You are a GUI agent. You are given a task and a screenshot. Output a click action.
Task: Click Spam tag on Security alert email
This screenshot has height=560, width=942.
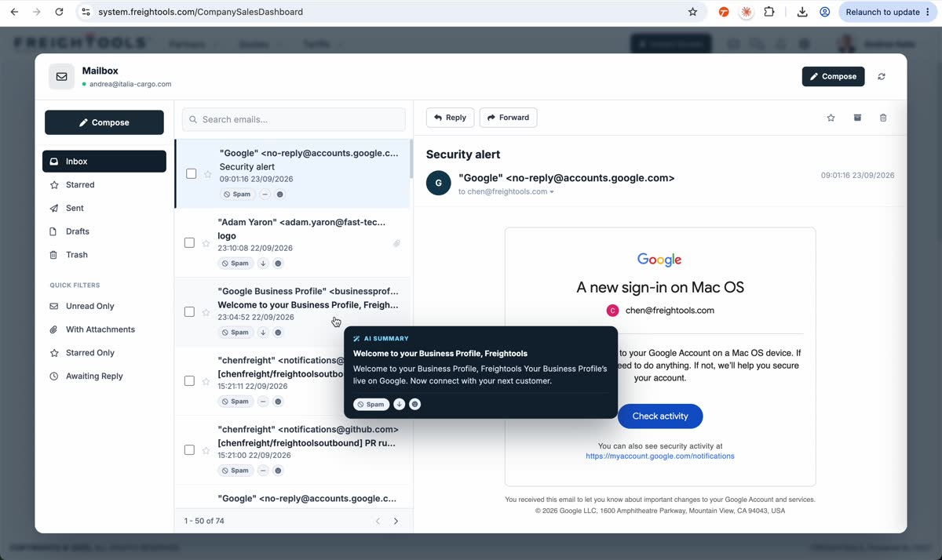coord(237,195)
